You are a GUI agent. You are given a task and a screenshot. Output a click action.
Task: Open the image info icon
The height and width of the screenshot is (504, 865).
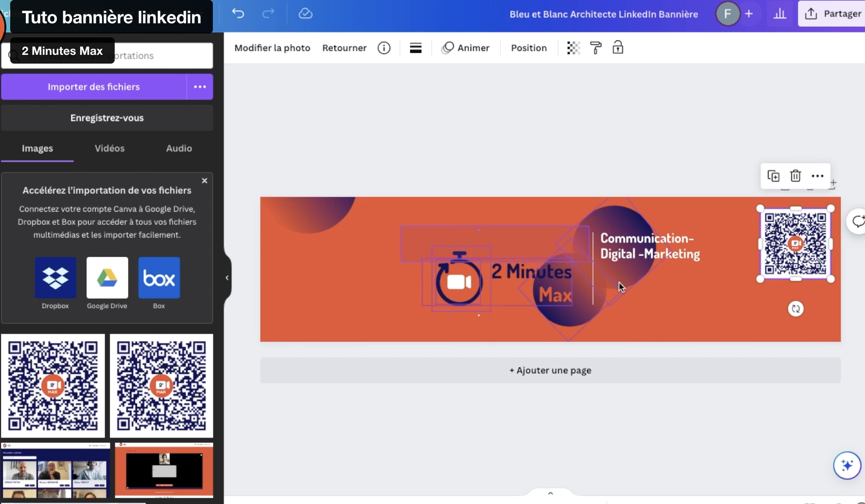[x=384, y=48]
